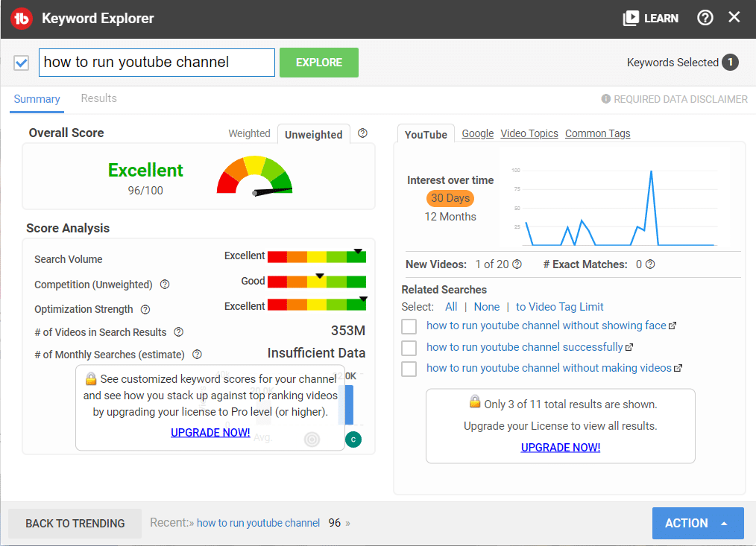The image size is (756, 546).
Task: Expand the Action dropdown button
Action: click(x=697, y=523)
